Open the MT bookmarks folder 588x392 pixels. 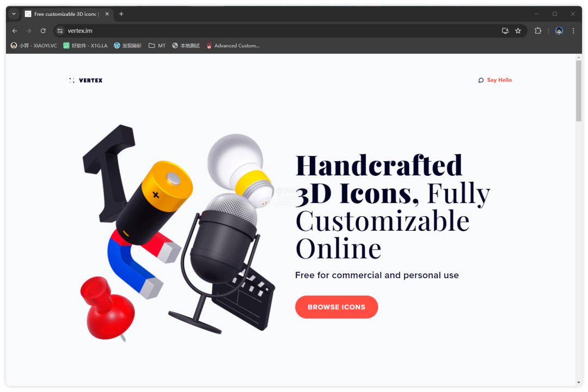tap(157, 46)
